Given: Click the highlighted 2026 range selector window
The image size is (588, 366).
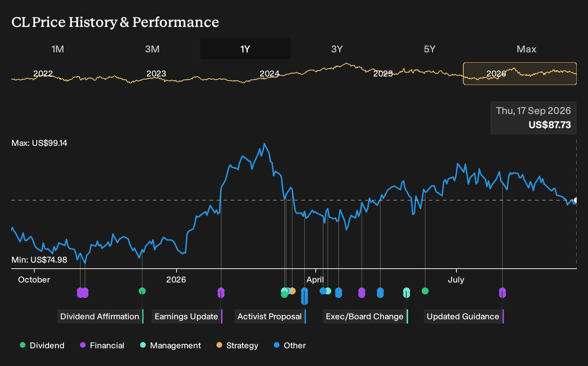Looking at the screenshot, I should click(520, 74).
